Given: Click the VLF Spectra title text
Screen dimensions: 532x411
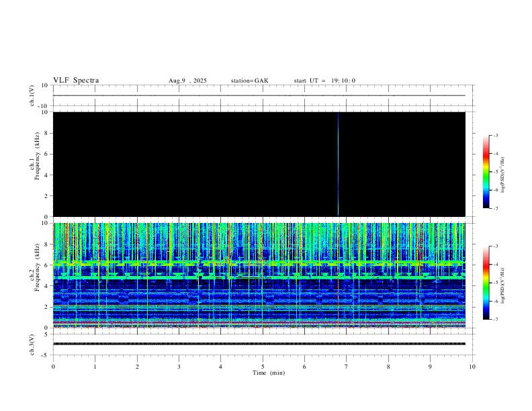Looking at the screenshot, I should 76,81.
